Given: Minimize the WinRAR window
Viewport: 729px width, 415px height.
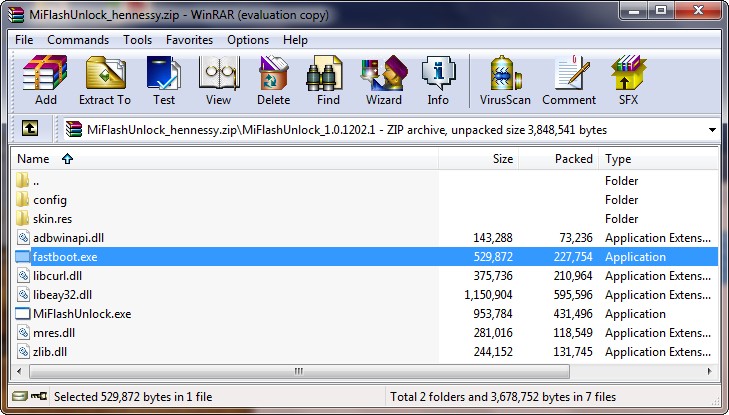Looking at the screenshot, I should [x=634, y=10].
